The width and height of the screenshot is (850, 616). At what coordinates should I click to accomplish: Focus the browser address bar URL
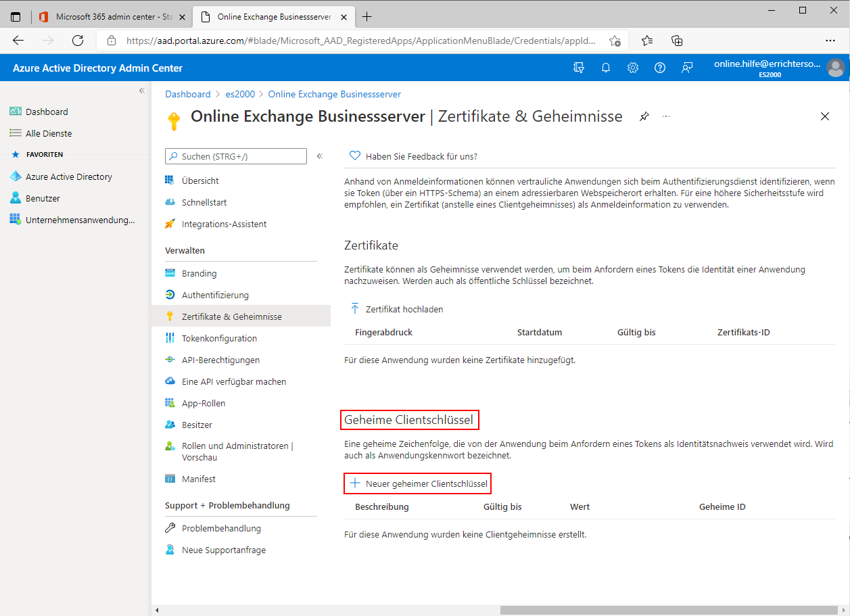[361, 41]
